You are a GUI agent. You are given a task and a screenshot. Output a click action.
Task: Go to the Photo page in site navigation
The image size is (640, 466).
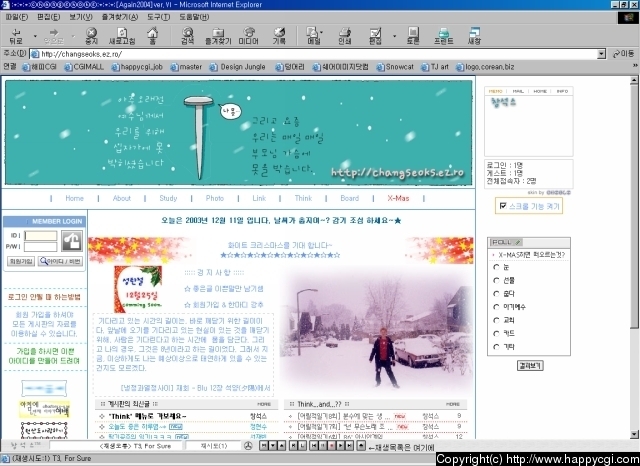[215, 198]
